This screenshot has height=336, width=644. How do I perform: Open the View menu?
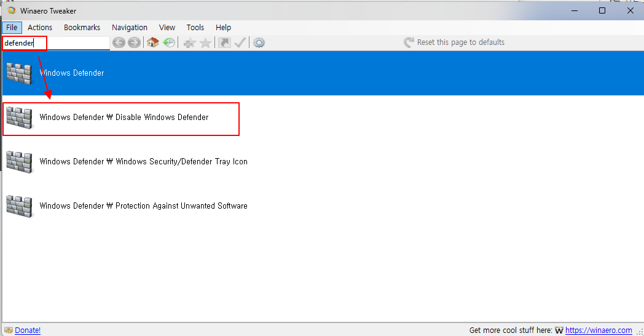[167, 28]
